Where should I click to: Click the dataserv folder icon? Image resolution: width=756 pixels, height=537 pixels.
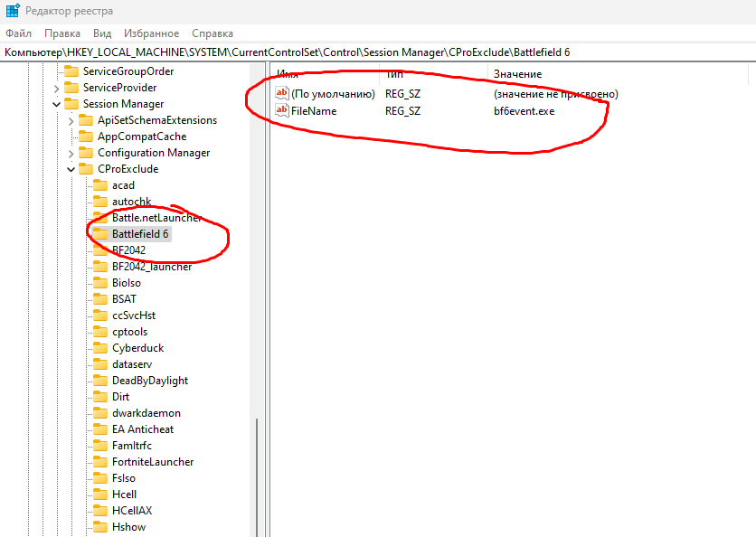(100, 364)
